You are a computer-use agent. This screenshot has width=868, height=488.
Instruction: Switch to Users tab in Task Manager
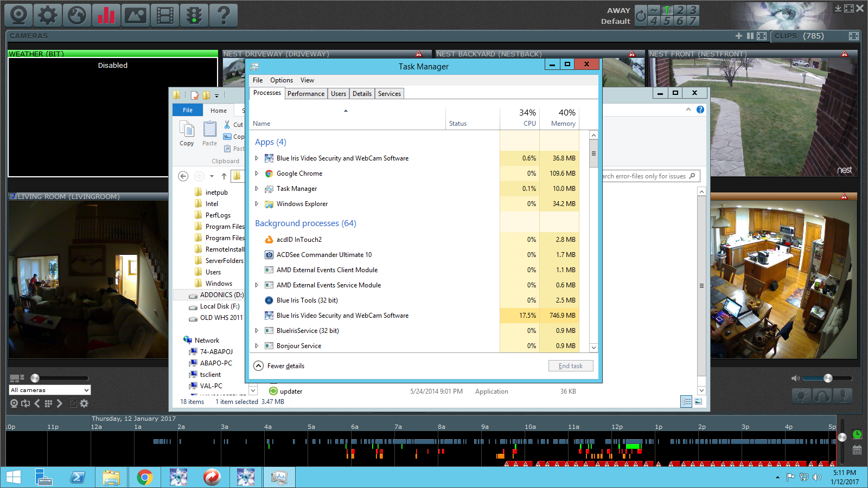[339, 94]
